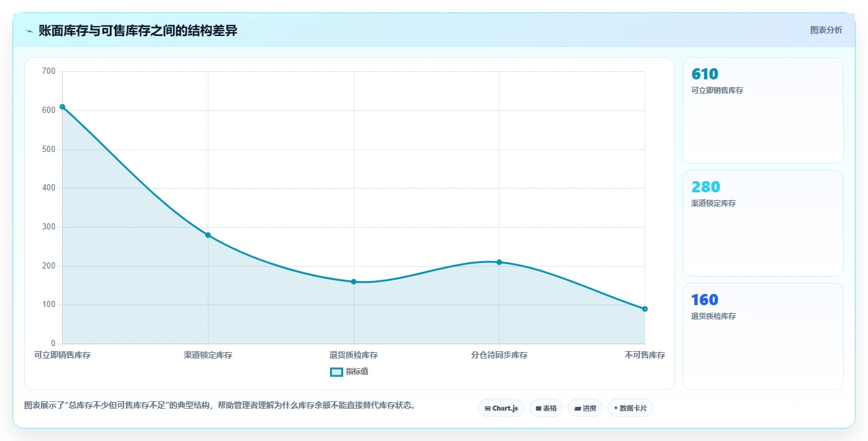Image resolution: width=868 pixels, height=441 pixels.
Task: Click the x-axis label 可立即销售库存
Action: (62, 355)
